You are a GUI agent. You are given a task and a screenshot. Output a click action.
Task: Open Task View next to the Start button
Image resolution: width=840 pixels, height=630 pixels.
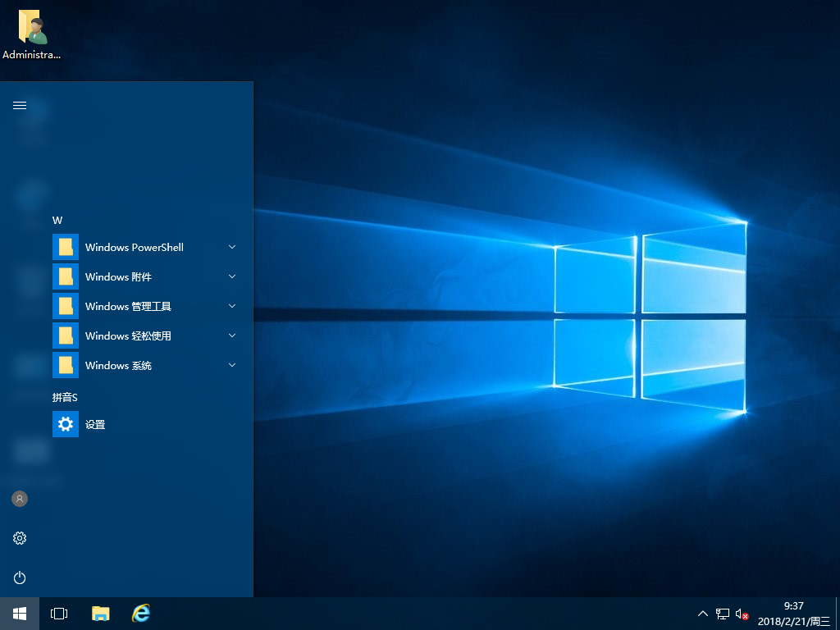click(58, 613)
